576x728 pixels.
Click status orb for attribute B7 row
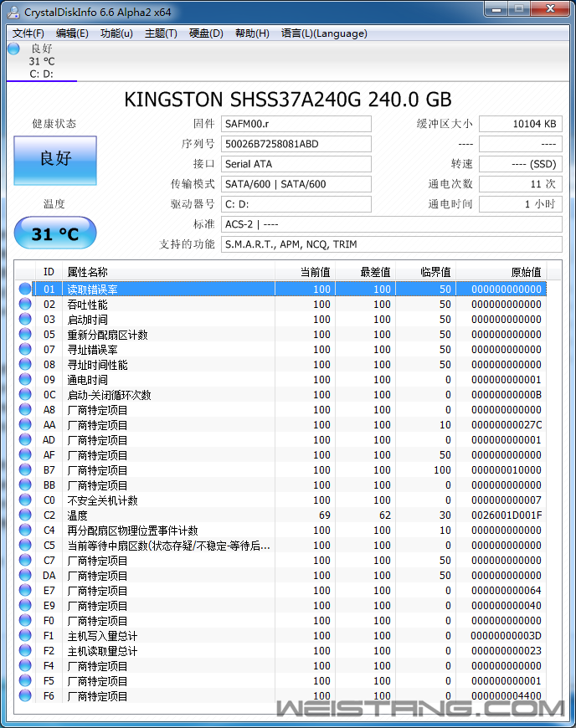click(x=25, y=470)
